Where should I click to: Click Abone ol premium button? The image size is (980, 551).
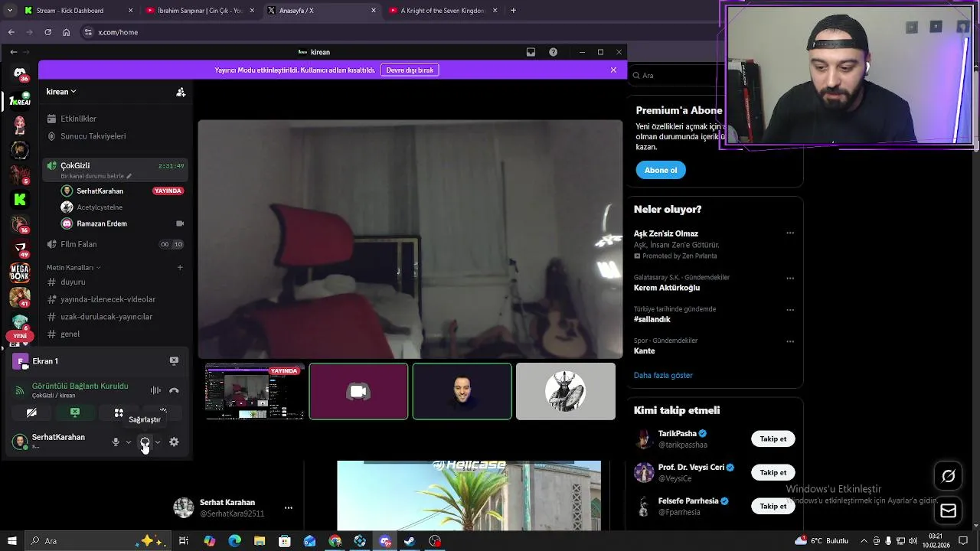[661, 170]
